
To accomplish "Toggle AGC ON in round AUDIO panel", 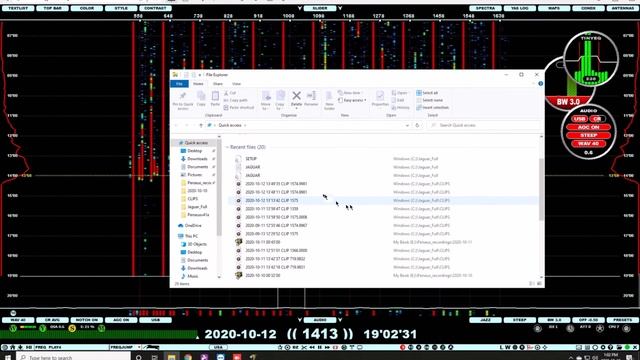I will pos(589,127).
